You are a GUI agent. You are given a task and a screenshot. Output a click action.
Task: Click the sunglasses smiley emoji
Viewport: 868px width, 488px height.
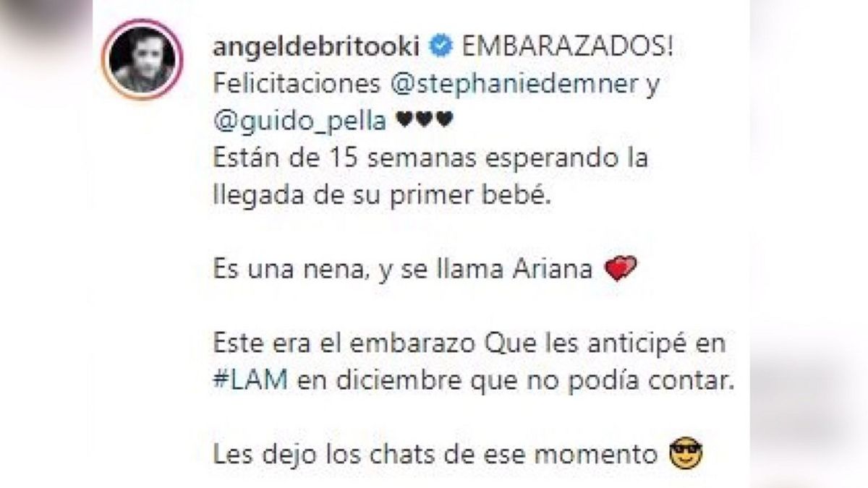tap(686, 455)
